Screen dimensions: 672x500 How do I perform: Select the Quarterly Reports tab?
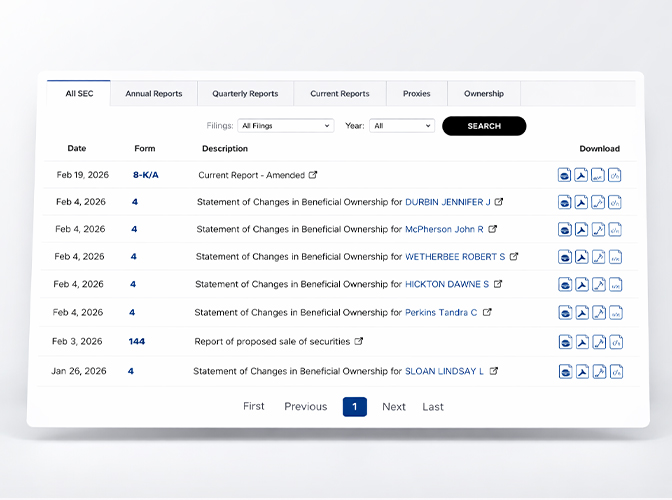pos(245,94)
